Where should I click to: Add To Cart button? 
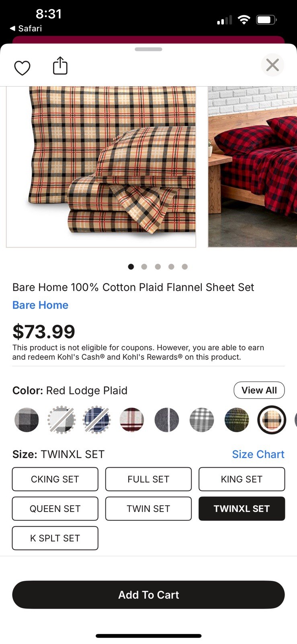click(148, 594)
